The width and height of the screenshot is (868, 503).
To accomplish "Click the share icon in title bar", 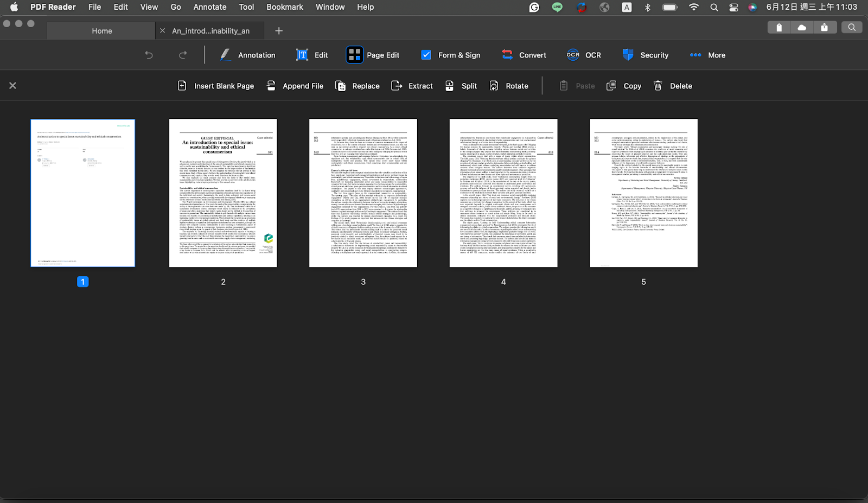I will [x=824, y=27].
